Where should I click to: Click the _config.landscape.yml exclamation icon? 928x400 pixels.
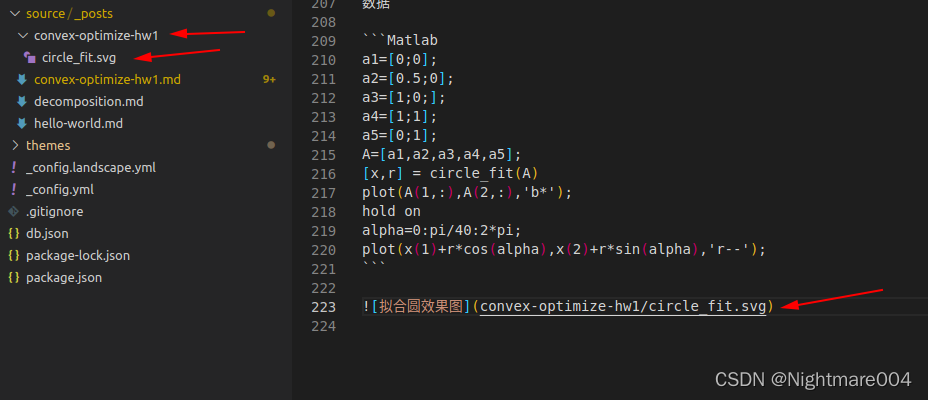click(14, 167)
